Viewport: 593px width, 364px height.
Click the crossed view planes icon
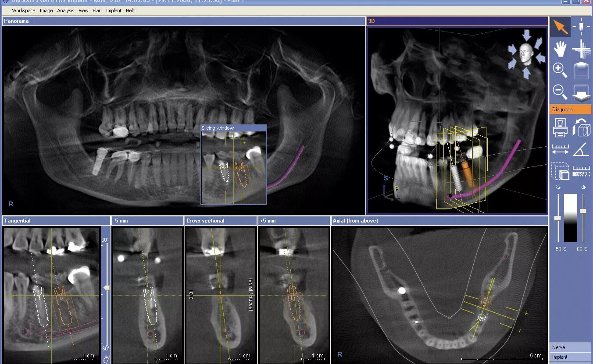(x=581, y=48)
